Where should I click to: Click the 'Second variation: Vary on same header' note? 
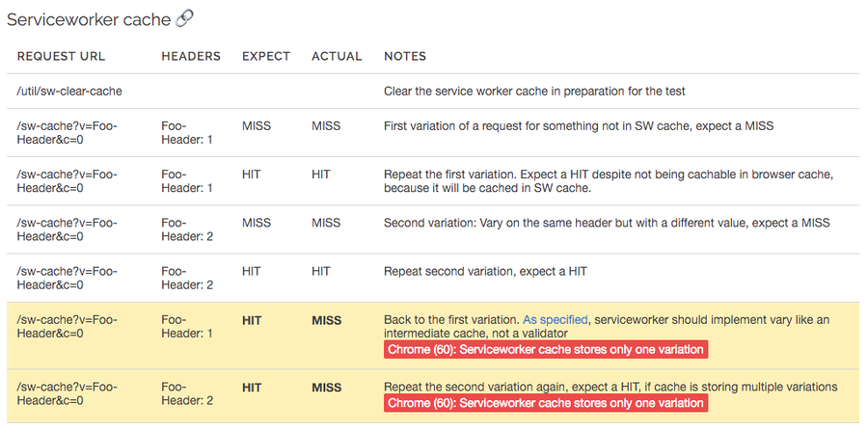tap(607, 223)
